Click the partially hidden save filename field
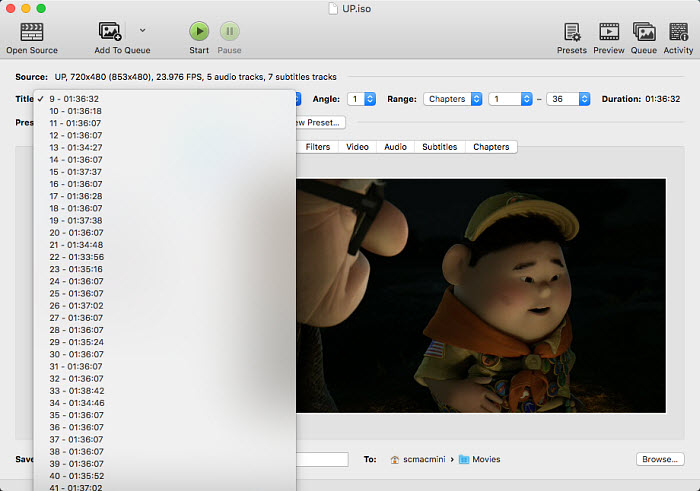Screen dimensions: 700x491 pyautogui.click(x=322, y=459)
